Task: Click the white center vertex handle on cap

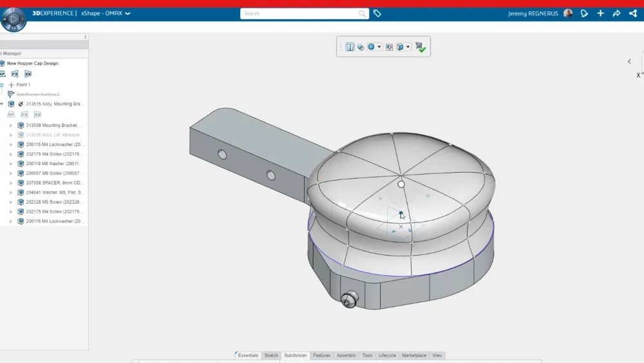Action: point(401,184)
